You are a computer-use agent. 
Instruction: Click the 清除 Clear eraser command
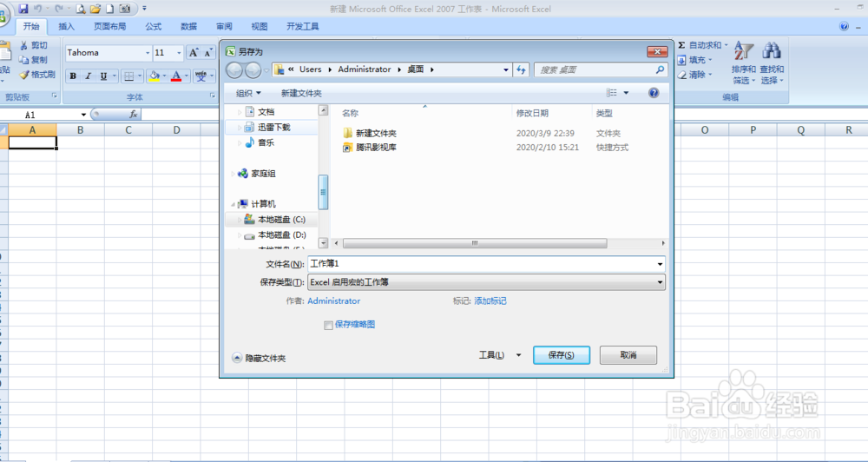coord(694,74)
